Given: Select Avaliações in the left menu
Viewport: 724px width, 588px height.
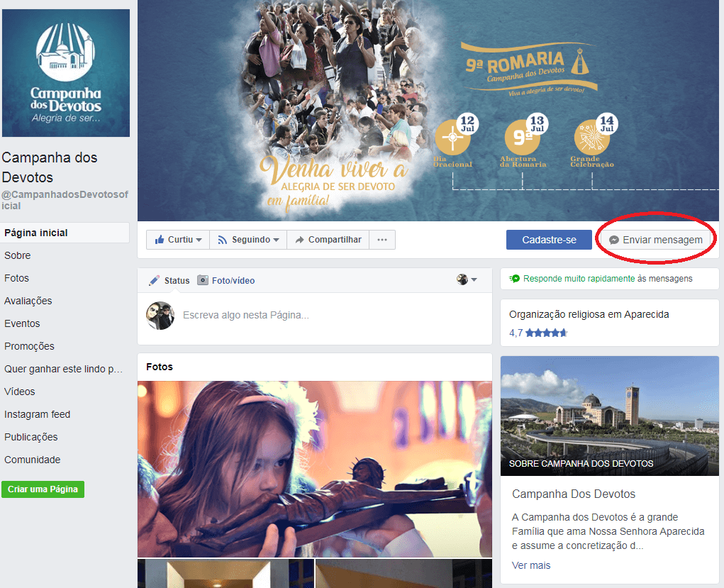Looking at the screenshot, I should 28,301.
